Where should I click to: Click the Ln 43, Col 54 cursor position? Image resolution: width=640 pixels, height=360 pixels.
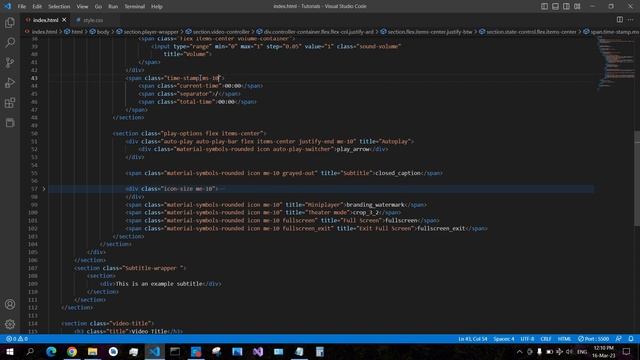(472, 339)
